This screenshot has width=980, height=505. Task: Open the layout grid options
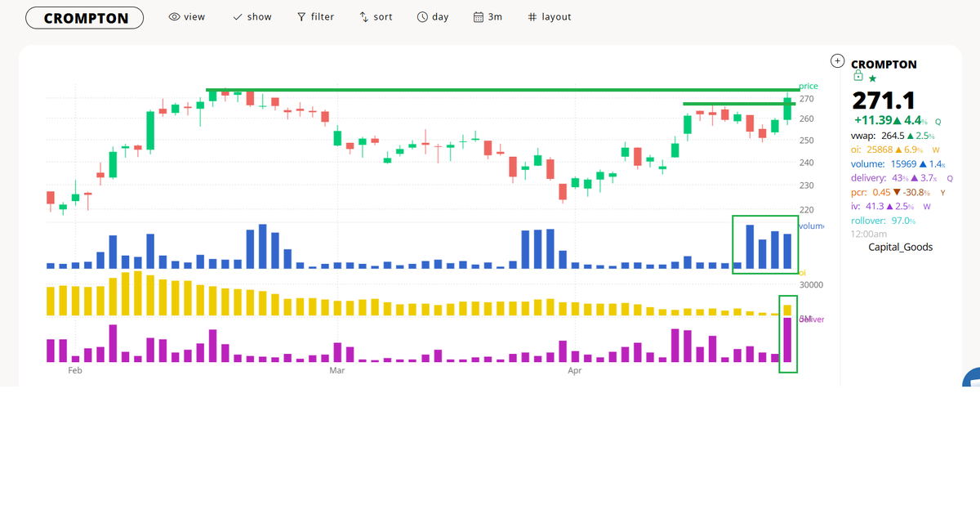(549, 16)
